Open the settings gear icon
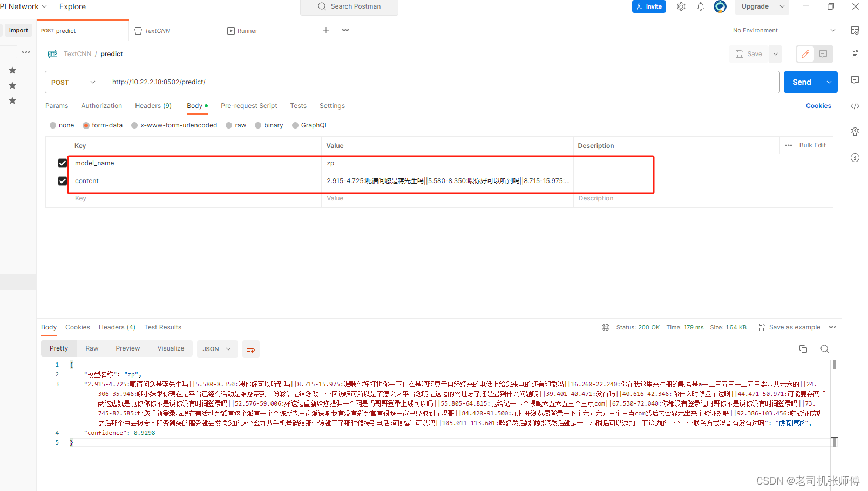This screenshot has height=491, width=868. 681,6
